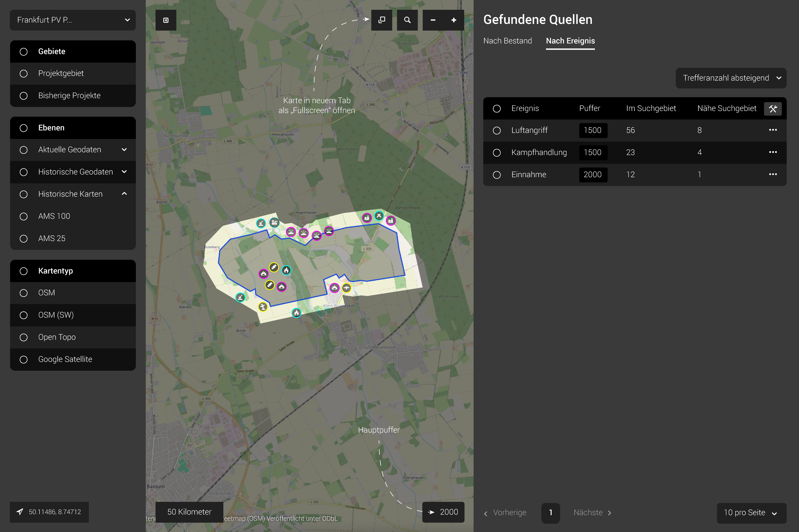Toggle the AMS 100 historic map

(24, 217)
